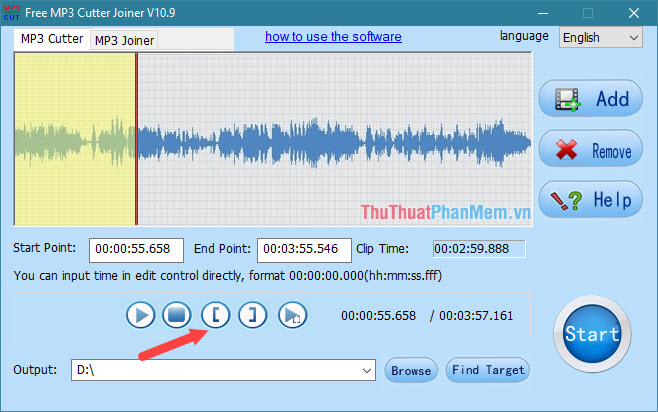Click the current time text 00:00:55.658 beside playback controls
This screenshot has width=658, height=412.
point(379,316)
